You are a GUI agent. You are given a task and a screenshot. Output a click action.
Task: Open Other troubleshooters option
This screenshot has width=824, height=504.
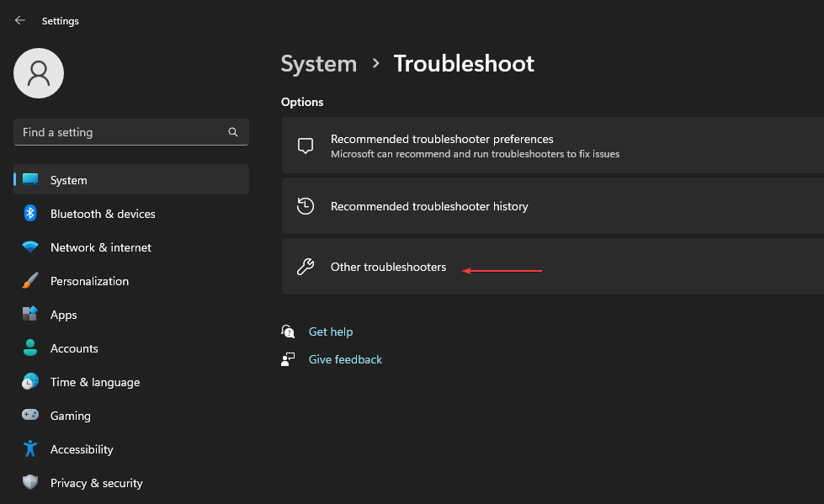pyautogui.click(x=388, y=267)
